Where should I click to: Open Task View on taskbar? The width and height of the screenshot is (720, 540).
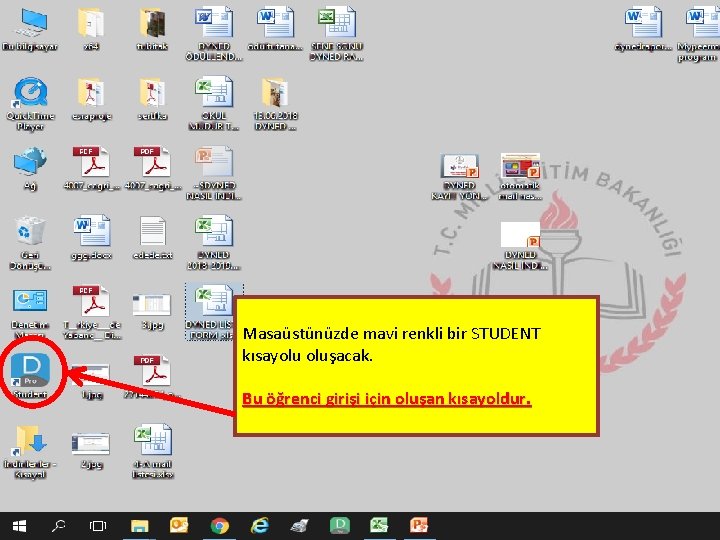coord(98,526)
